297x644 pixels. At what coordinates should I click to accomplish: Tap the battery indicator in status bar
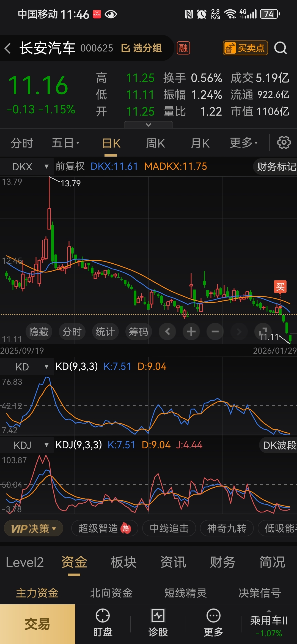coord(270,14)
